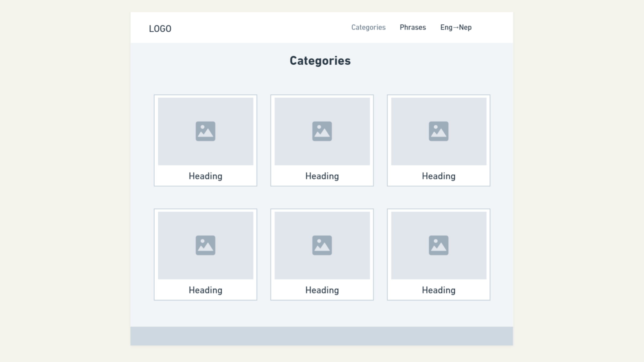The image size is (644, 362).
Task: Click image icon in top-right card
Action: point(438,131)
